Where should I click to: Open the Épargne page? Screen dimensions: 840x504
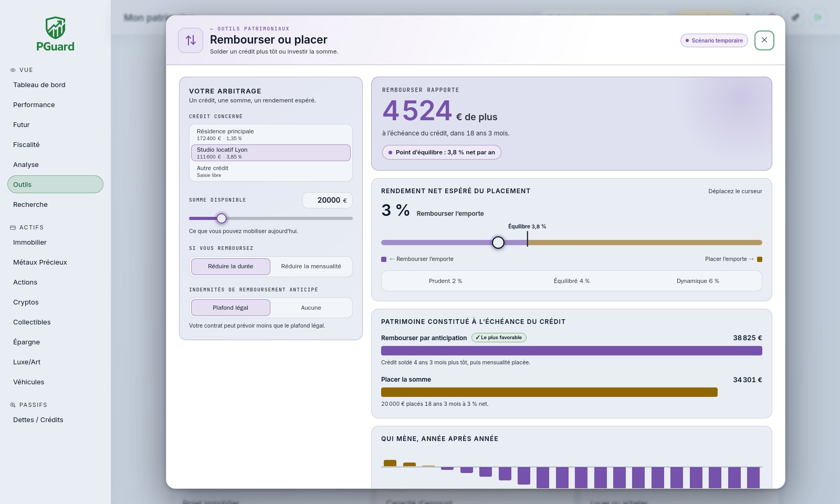[x=55, y=342]
